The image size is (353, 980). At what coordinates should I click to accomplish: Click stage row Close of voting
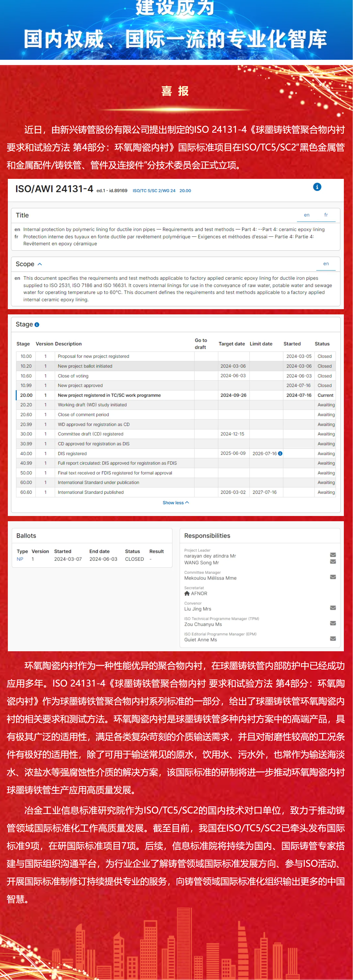176,376
